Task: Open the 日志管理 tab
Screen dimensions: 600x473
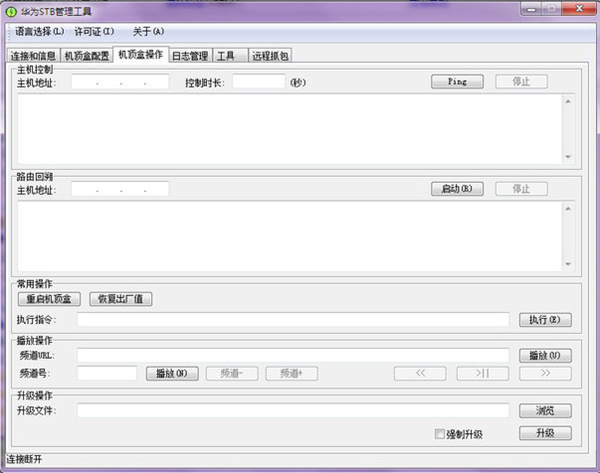Action: click(190, 56)
